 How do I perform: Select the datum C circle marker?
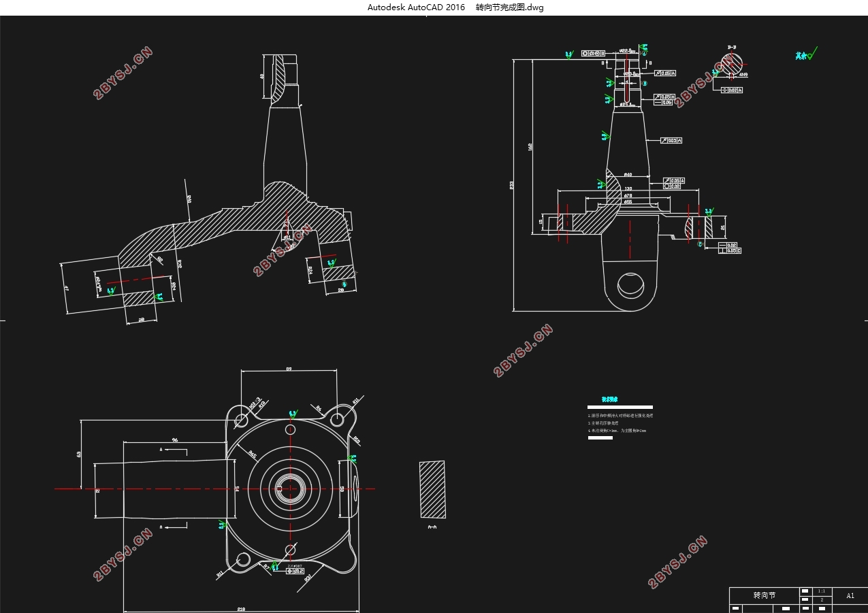[700, 244]
